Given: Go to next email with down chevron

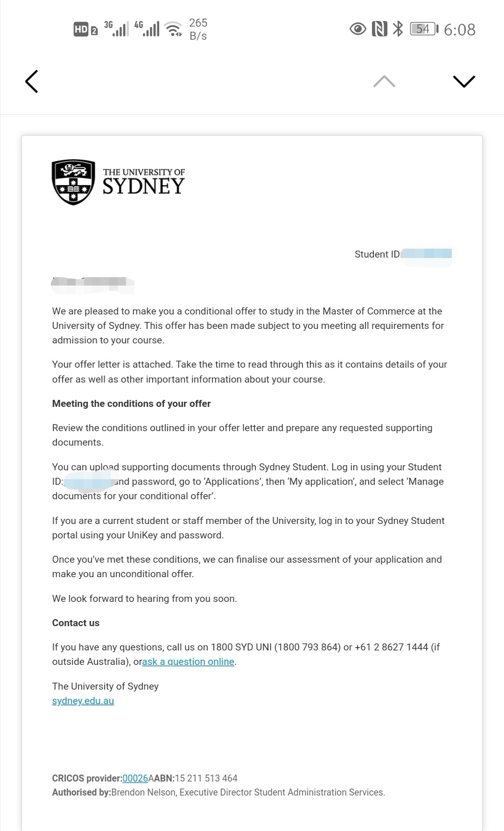Looking at the screenshot, I should pos(464,82).
